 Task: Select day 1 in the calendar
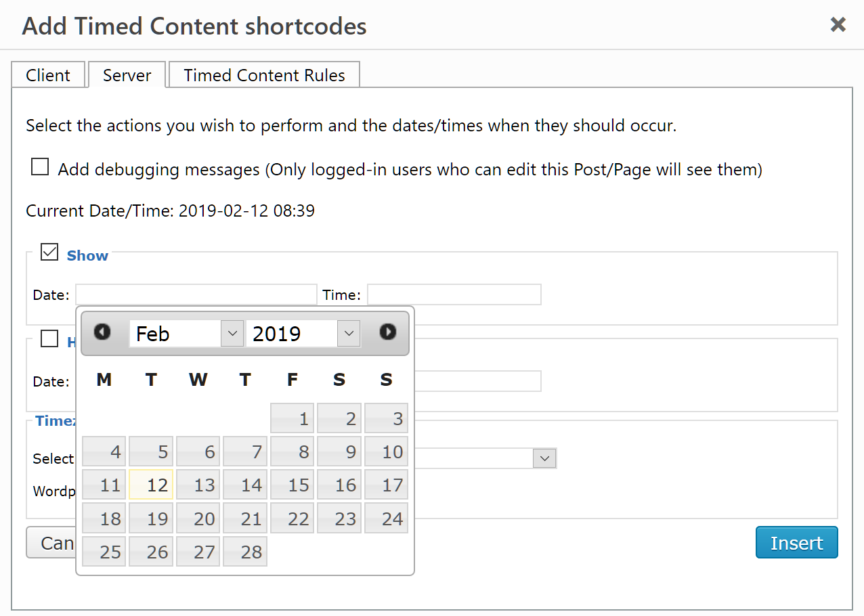click(293, 418)
